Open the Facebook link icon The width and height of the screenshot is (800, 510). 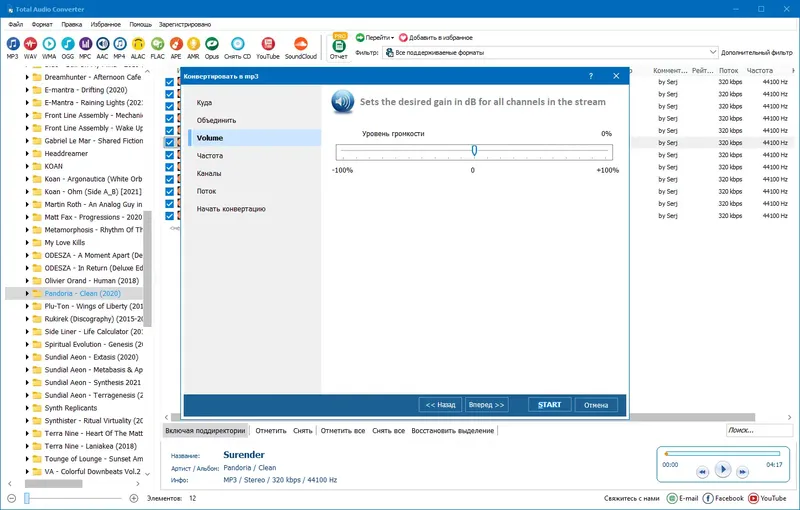click(x=708, y=498)
